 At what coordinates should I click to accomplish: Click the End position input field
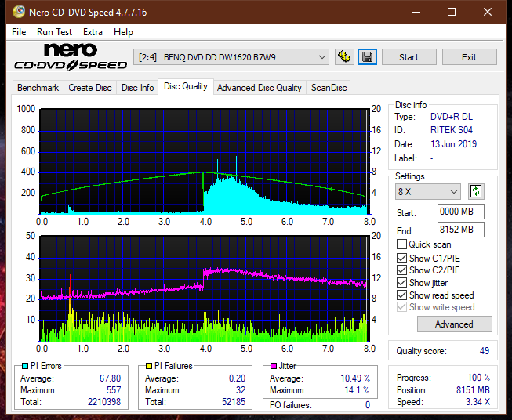click(461, 230)
